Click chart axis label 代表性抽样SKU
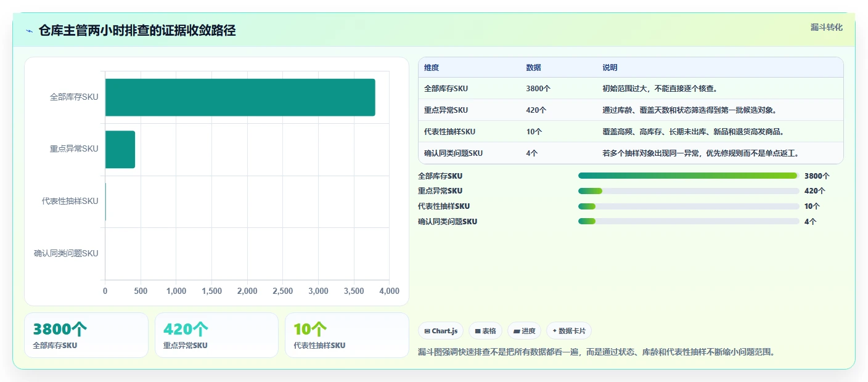Image resolution: width=868 pixels, height=382 pixels. (70, 201)
